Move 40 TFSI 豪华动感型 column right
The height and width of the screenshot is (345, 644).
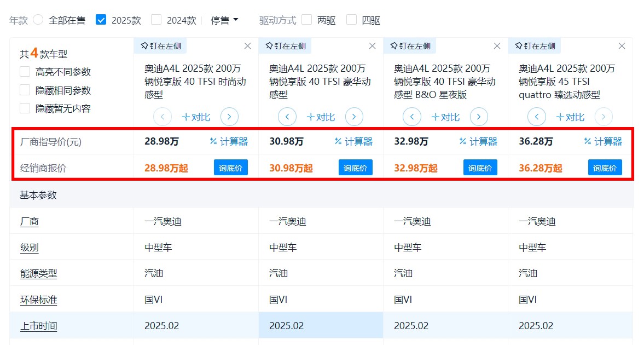coord(354,117)
